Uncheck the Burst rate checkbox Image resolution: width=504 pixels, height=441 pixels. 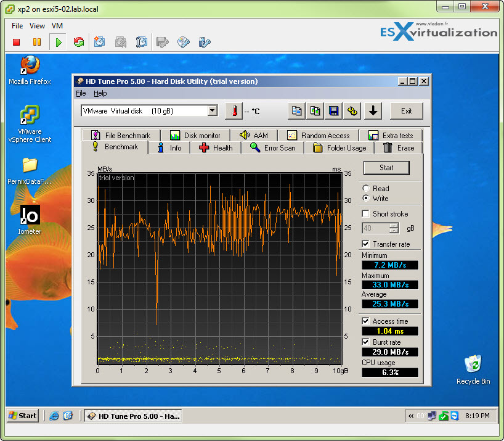click(365, 342)
